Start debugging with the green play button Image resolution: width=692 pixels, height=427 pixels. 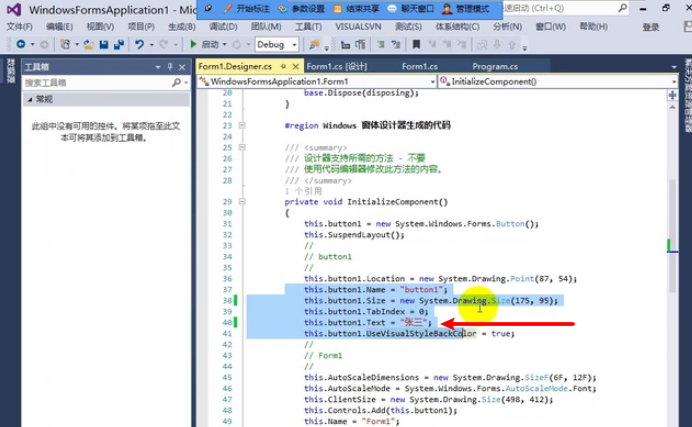tap(193, 44)
